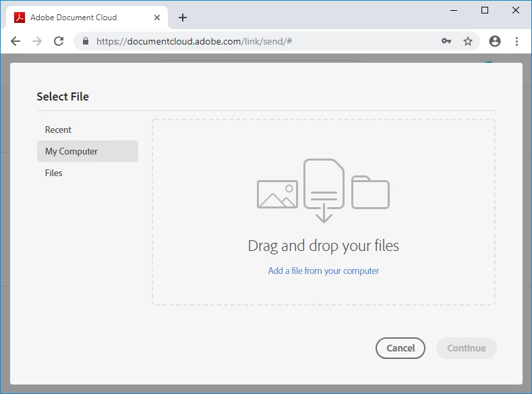
Task: Click the browser forward arrow
Action: [37, 41]
